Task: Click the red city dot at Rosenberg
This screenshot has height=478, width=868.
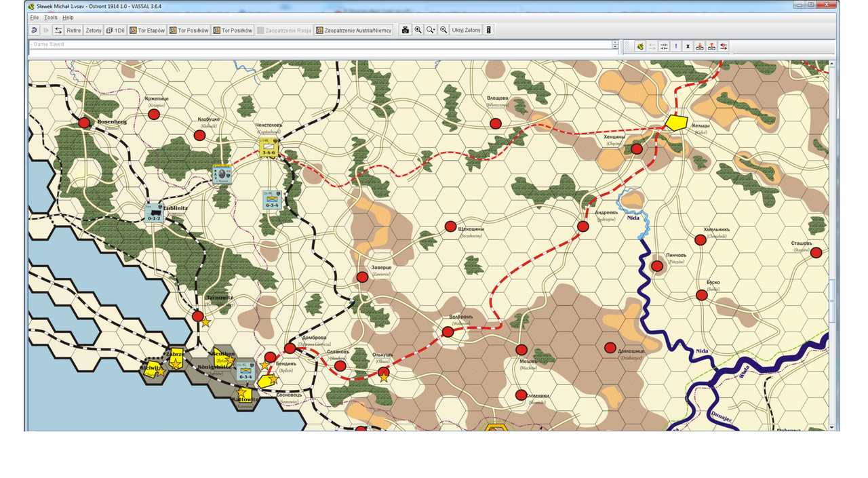Action: click(x=84, y=123)
